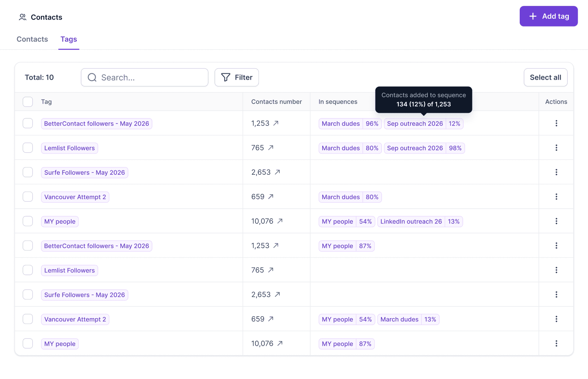Open contacts arrow in row with Sep outreach 98%
The width and height of the screenshot is (588, 379).
click(271, 147)
